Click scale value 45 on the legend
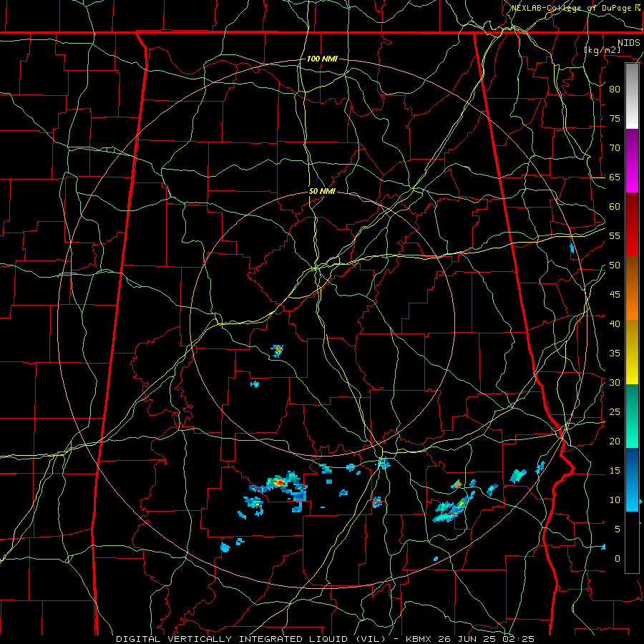Viewport: 644px width, 644px height. [x=615, y=295]
